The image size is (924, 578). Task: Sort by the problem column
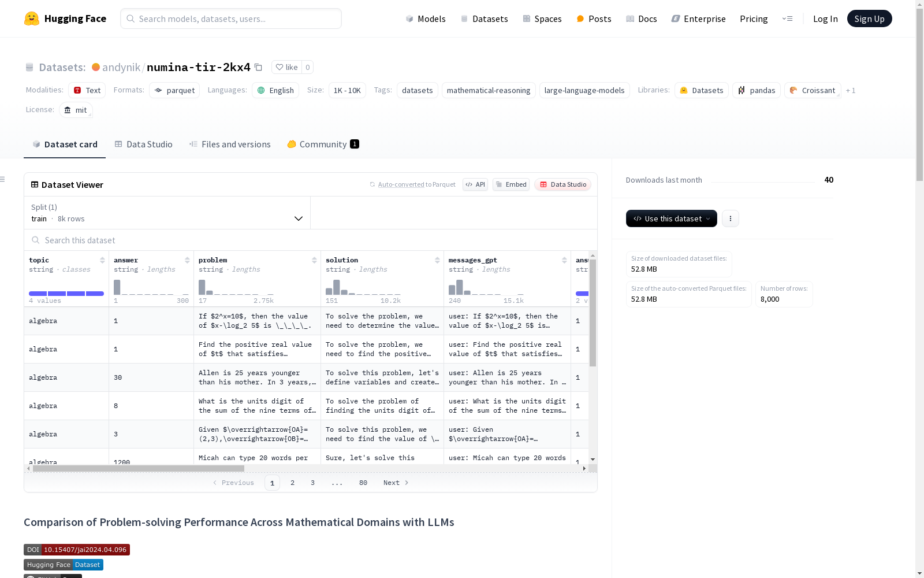tap(314, 260)
